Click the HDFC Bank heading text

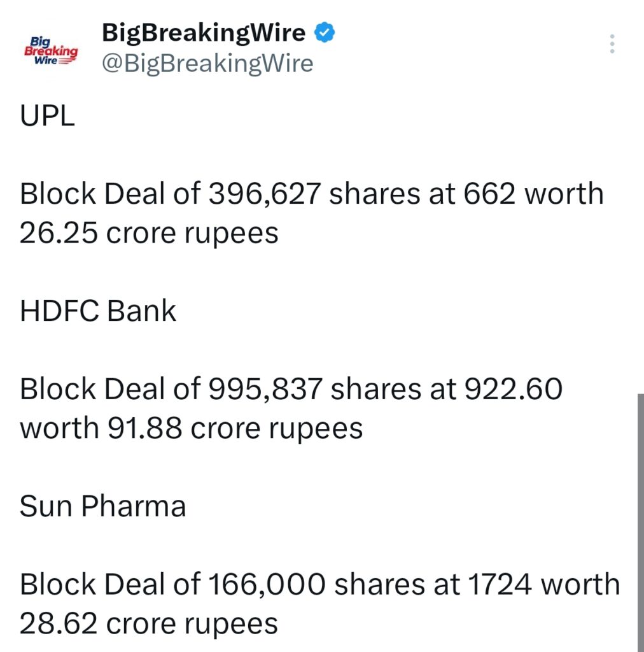(97, 310)
